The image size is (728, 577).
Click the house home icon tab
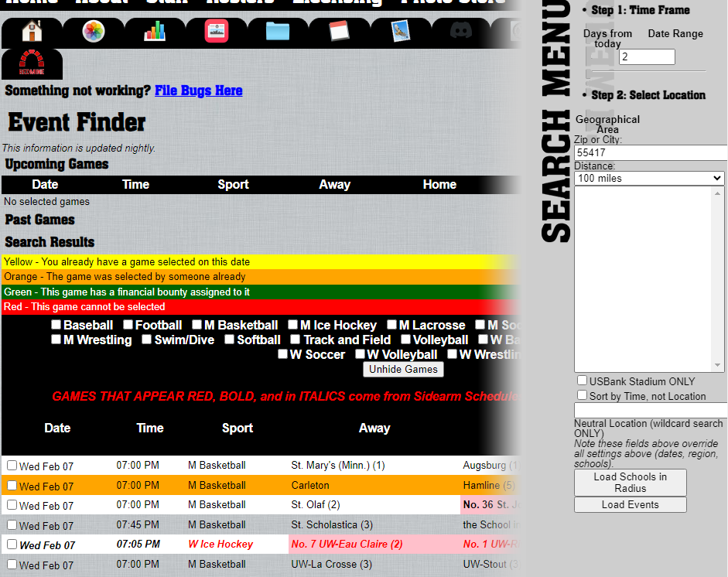[32, 32]
